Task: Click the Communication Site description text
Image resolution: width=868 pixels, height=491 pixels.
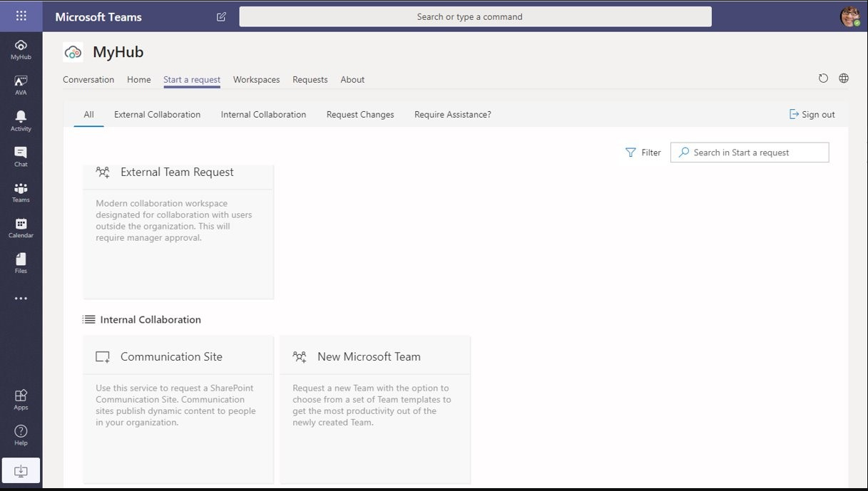Action: pos(175,405)
